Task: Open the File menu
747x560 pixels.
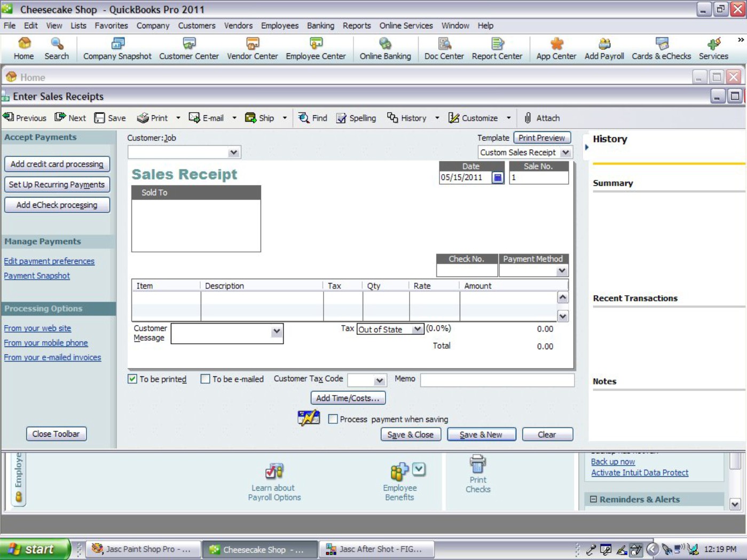Action: [10, 26]
